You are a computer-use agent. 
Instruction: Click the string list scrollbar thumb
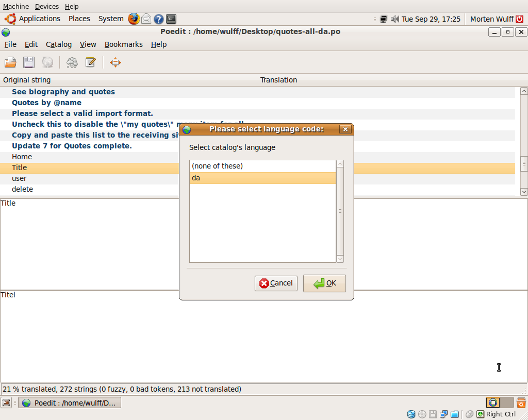click(524, 163)
